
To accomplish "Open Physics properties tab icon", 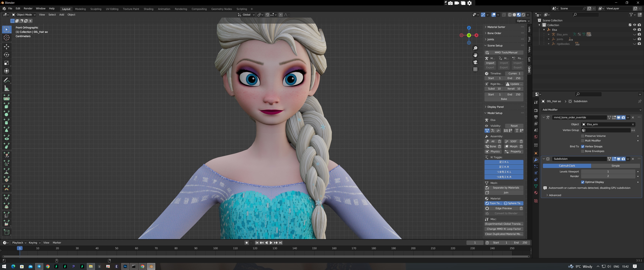I will click(536, 173).
